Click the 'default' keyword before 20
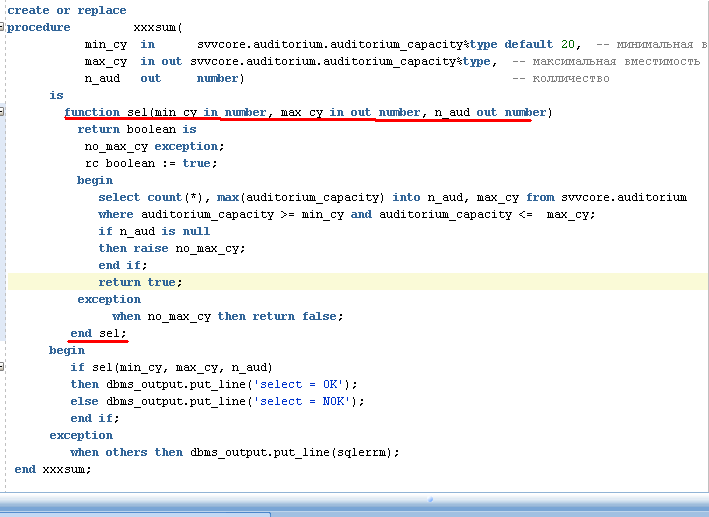Screen dimensions: 709x517 (x=529, y=44)
